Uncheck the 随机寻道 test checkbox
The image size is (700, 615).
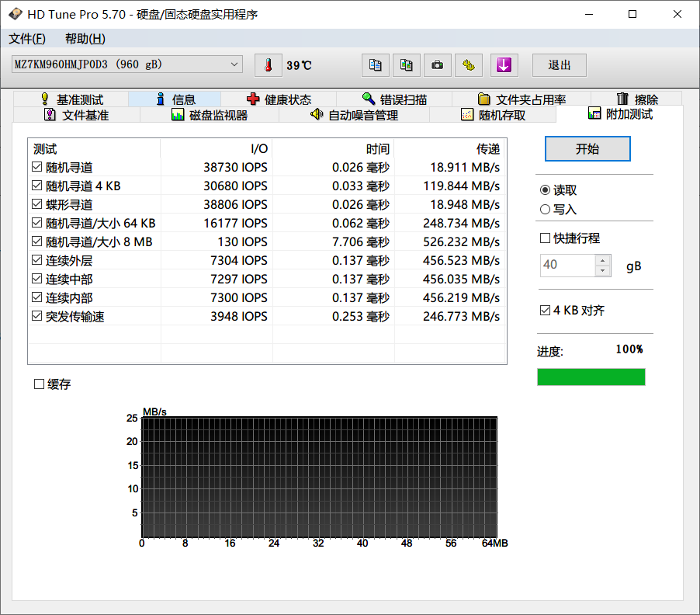[37, 167]
